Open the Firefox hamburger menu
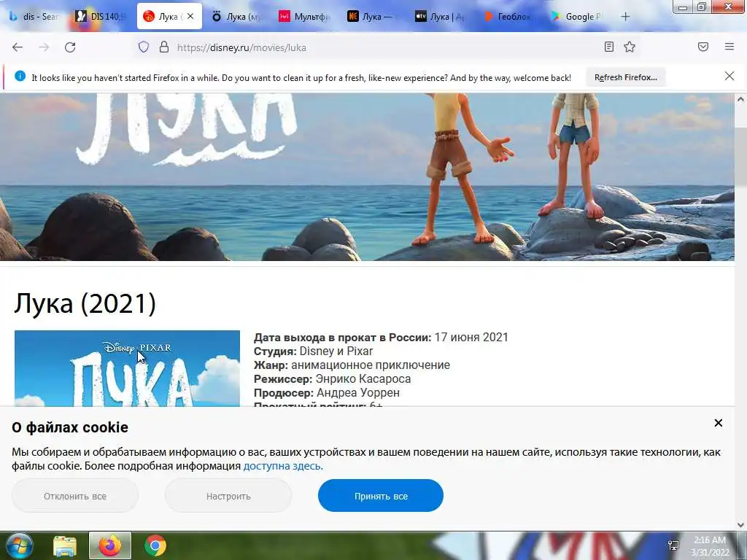Viewport: 747px width, 560px height. click(x=729, y=47)
